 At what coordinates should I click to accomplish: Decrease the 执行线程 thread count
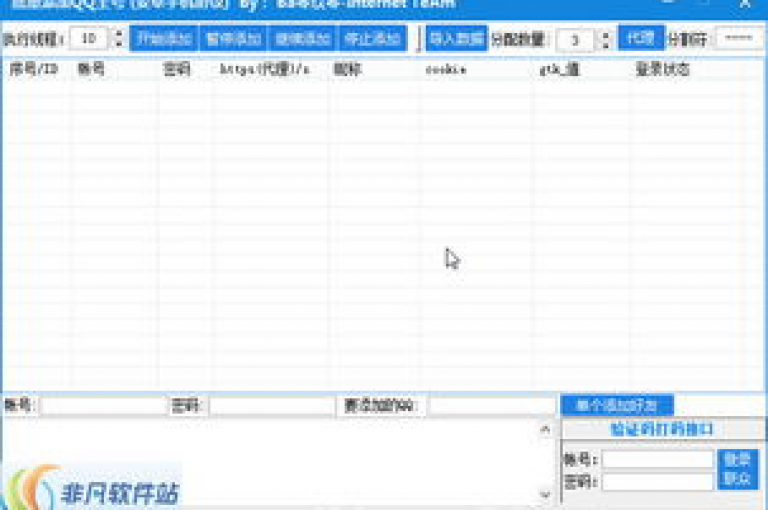coord(119,44)
